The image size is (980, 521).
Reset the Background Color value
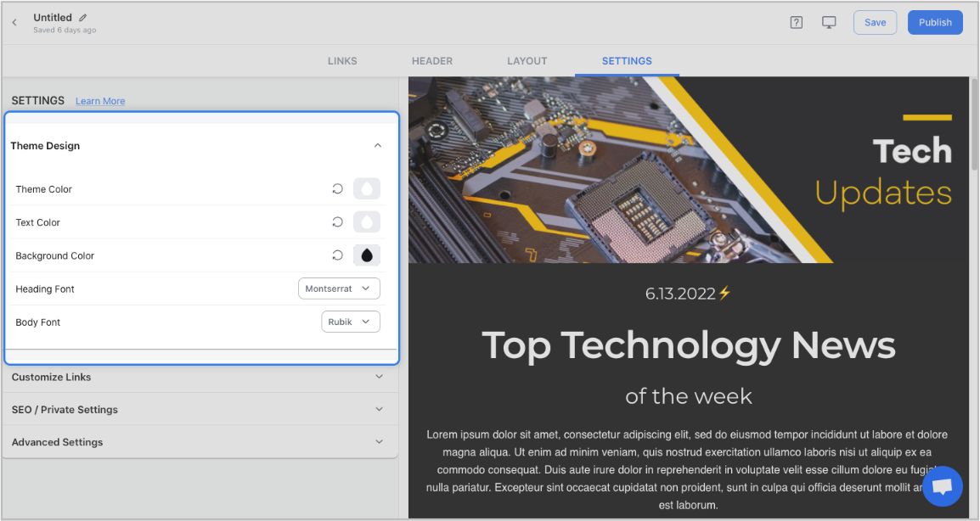(x=337, y=255)
